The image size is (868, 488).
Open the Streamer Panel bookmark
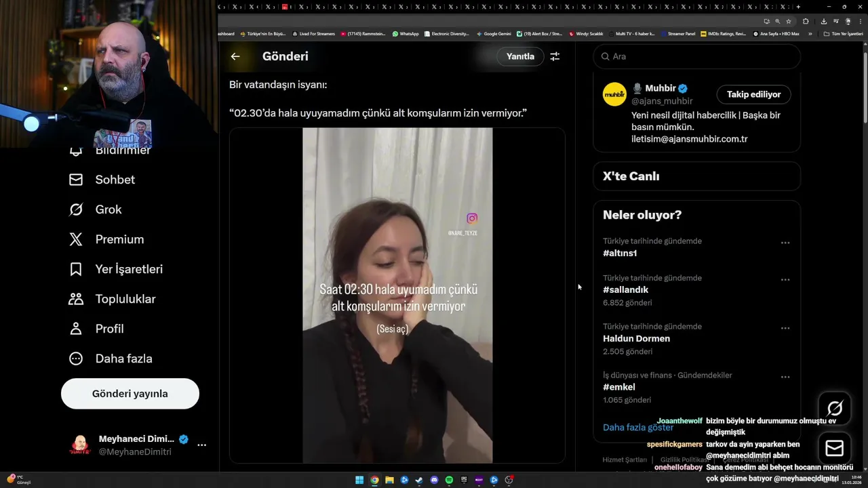677,33
